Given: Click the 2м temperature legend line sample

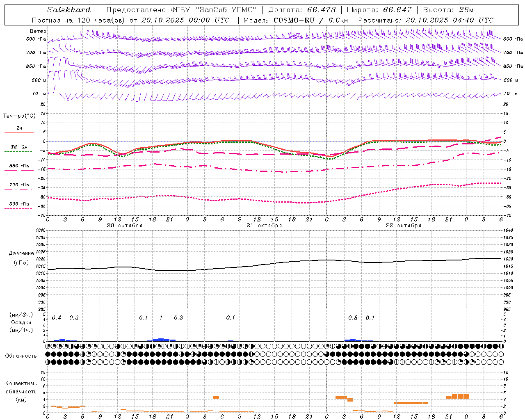Looking at the screenshot, I should [18, 133].
